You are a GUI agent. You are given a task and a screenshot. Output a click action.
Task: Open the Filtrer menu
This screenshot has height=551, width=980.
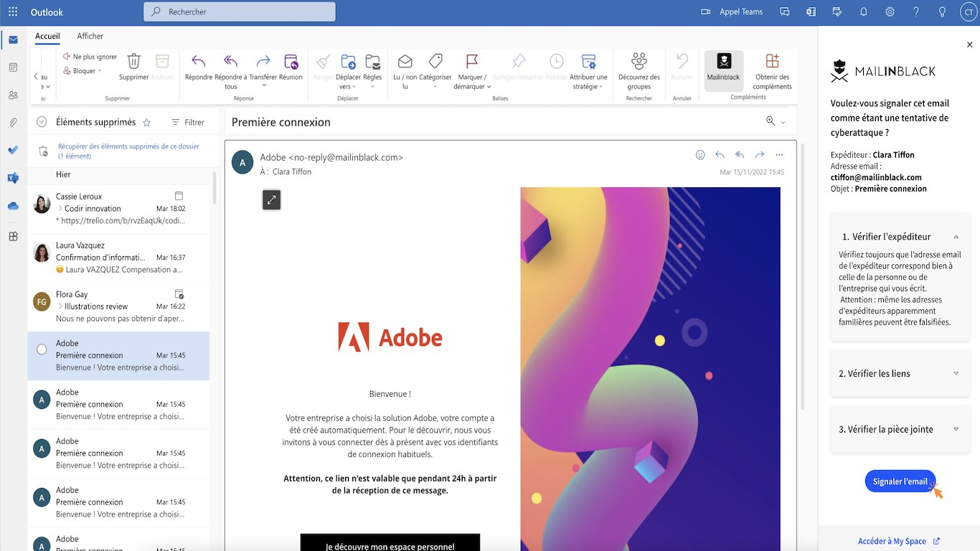point(188,123)
